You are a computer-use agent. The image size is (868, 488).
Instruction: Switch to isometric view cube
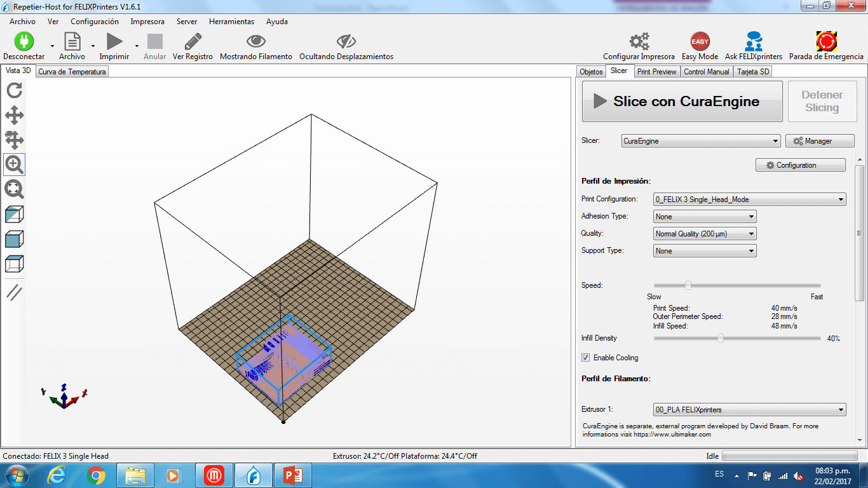[14, 214]
